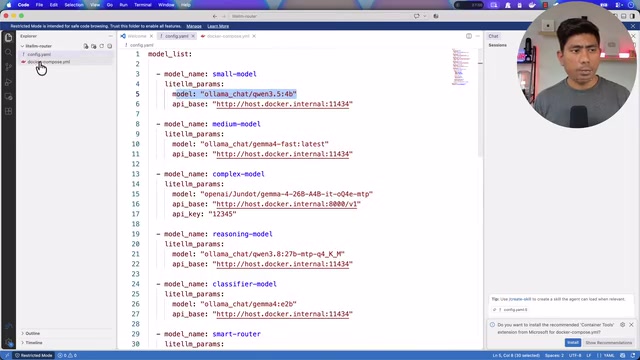Click the Sessions label in Chat panel
Viewport: 640px width, 360px height.
498,45
